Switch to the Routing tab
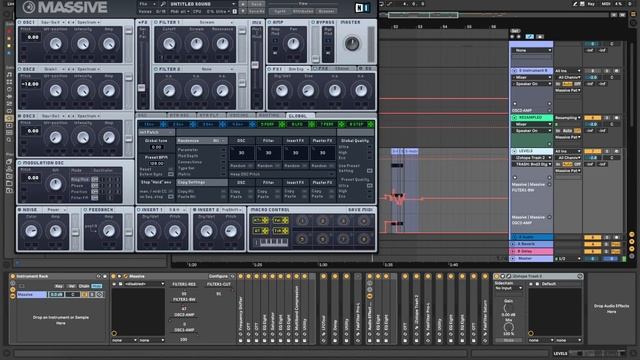This screenshot has height=360, width=640. pos(269,116)
